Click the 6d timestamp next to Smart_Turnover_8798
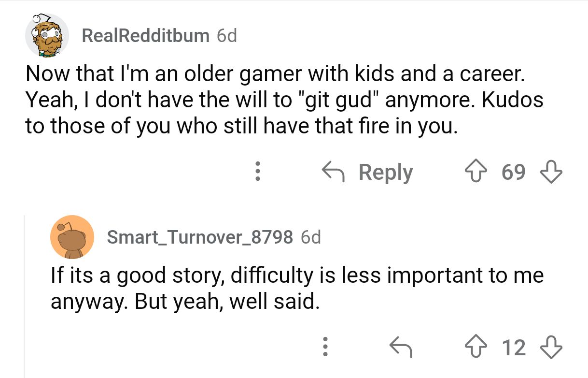Image resolution: width=588 pixels, height=378 pixels. pos(310,237)
